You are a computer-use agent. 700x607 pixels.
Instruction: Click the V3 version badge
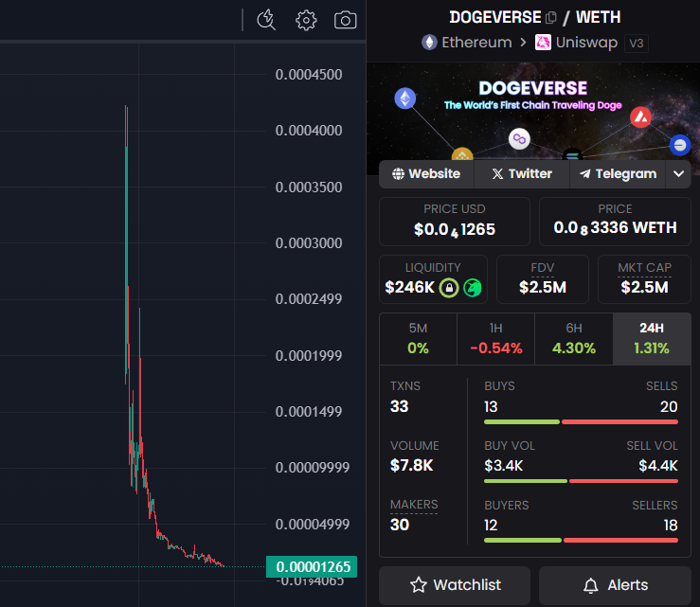tap(637, 44)
